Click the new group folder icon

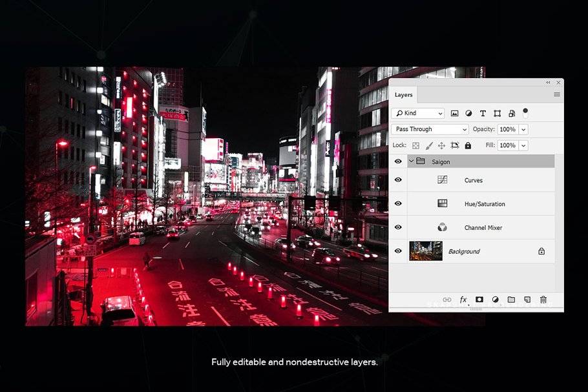pyautogui.click(x=511, y=299)
